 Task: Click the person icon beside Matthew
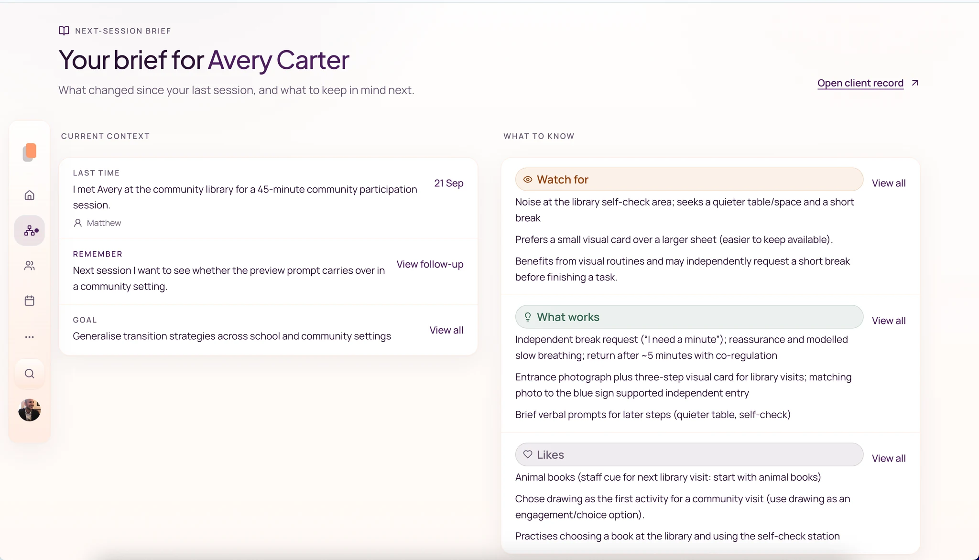click(78, 223)
